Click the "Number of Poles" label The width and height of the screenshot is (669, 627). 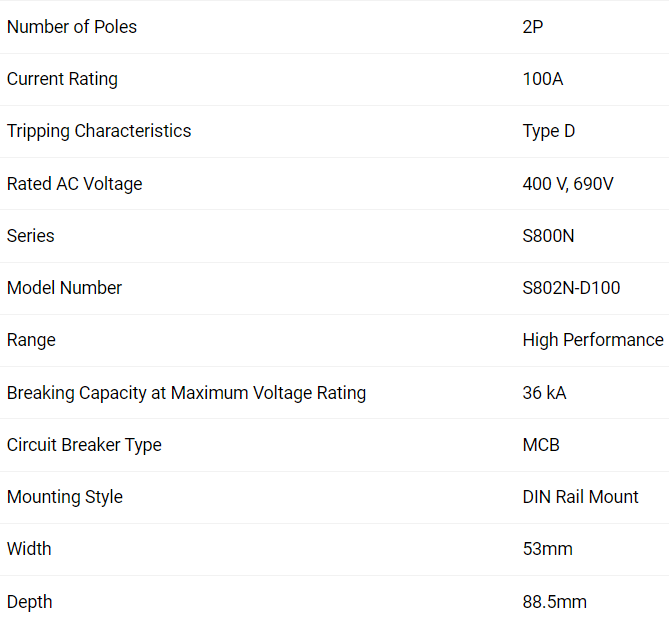tap(72, 27)
